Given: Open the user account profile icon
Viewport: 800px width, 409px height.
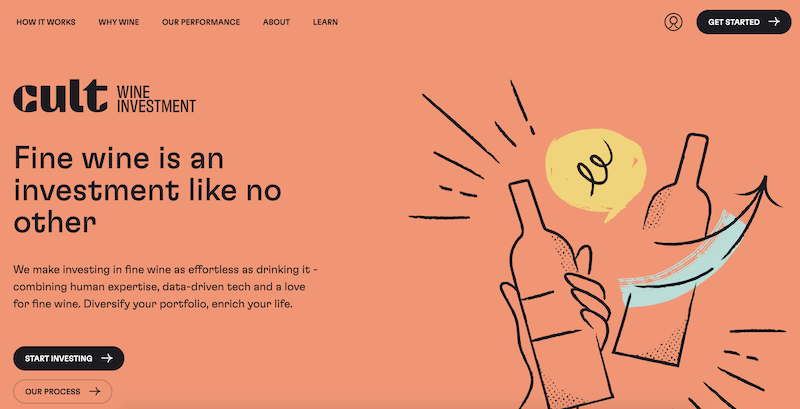Looking at the screenshot, I should (673, 22).
